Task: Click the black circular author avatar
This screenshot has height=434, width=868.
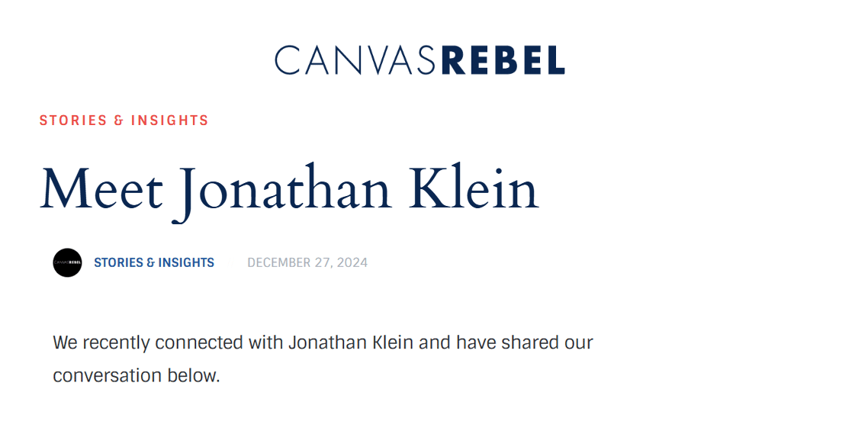Action: [x=67, y=262]
